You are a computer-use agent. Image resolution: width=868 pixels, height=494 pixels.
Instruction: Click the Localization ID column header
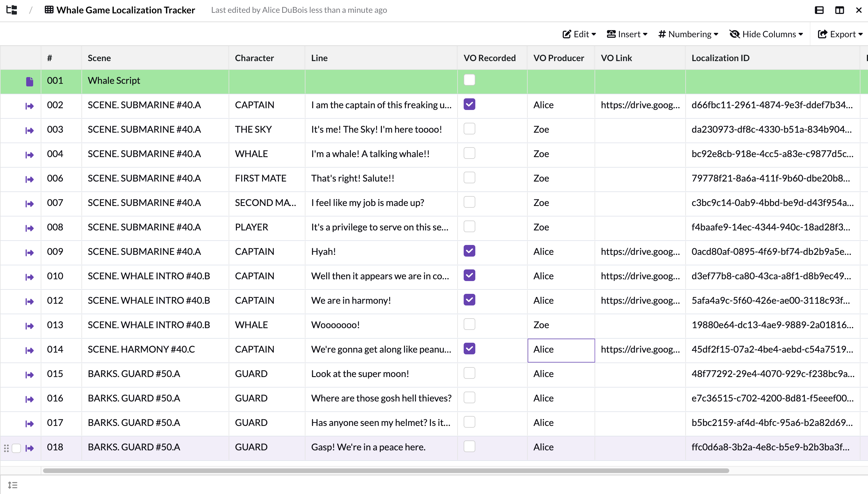click(773, 58)
